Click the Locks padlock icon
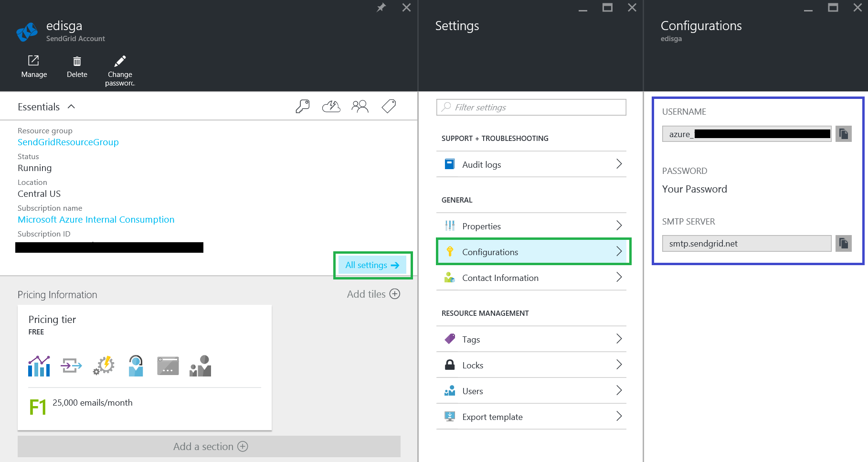The image size is (868, 462). pos(450,365)
